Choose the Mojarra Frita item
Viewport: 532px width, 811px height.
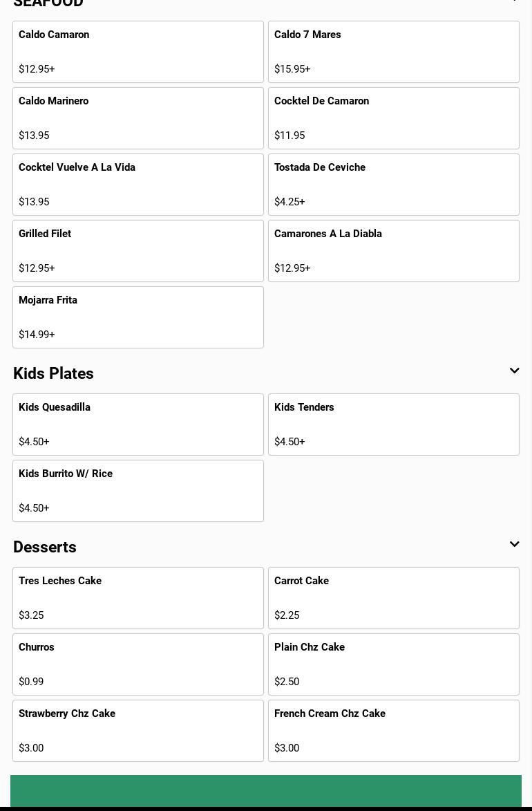[138, 317]
